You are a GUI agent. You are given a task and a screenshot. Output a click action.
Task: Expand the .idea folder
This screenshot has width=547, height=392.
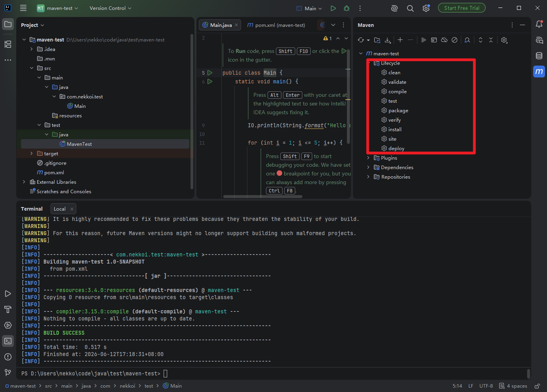[32, 49]
